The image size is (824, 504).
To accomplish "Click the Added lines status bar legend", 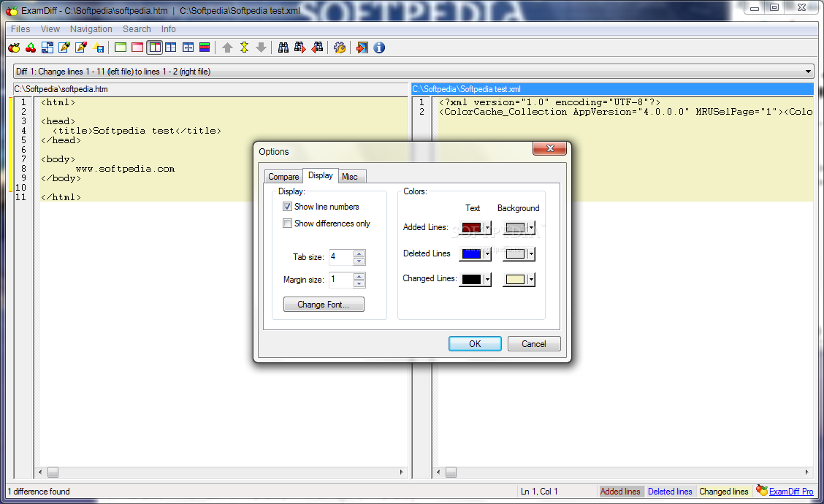I will coord(620,492).
